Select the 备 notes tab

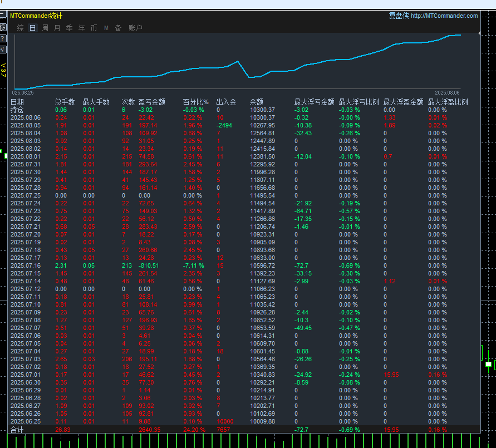tap(118, 28)
